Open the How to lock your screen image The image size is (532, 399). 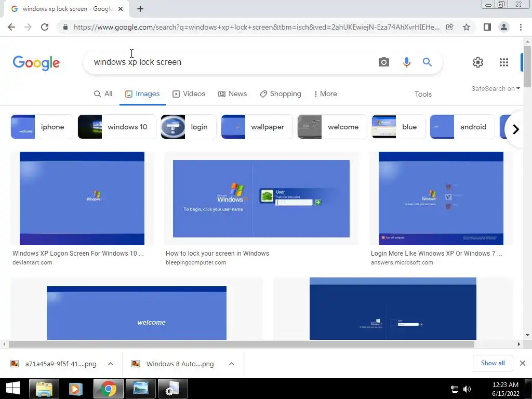[261, 198]
